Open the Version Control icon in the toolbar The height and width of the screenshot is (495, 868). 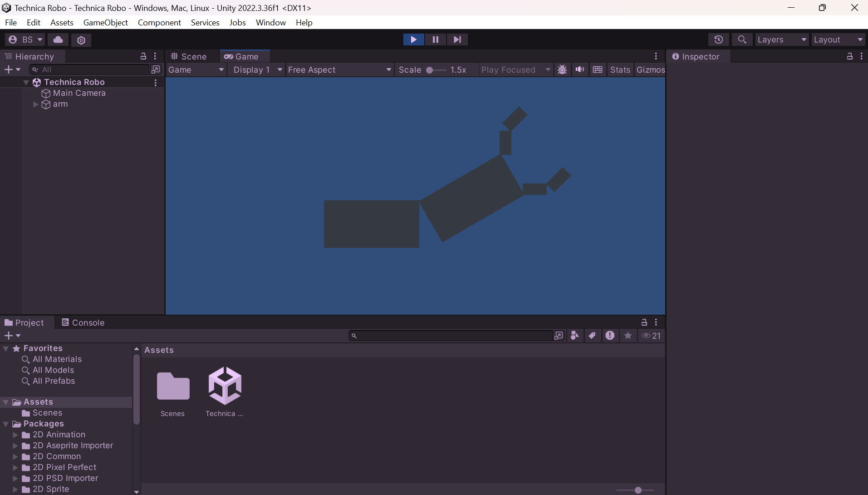coord(81,40)
